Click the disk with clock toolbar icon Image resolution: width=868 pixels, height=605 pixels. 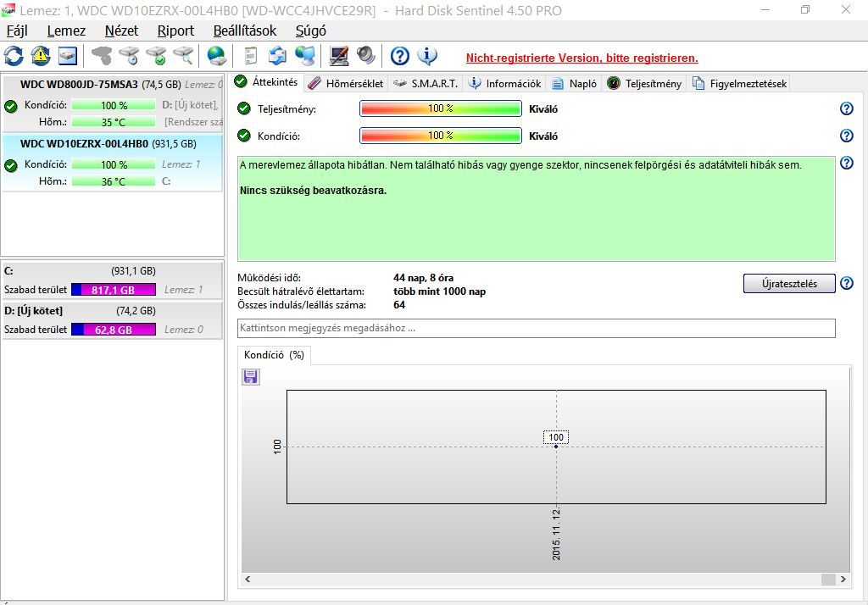pos(129,56)
